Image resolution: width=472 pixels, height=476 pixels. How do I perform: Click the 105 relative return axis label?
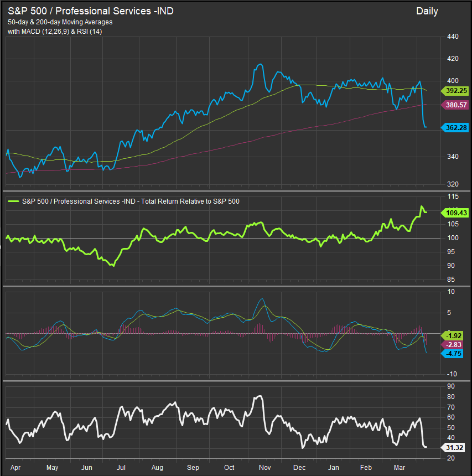tap(453, 224)
